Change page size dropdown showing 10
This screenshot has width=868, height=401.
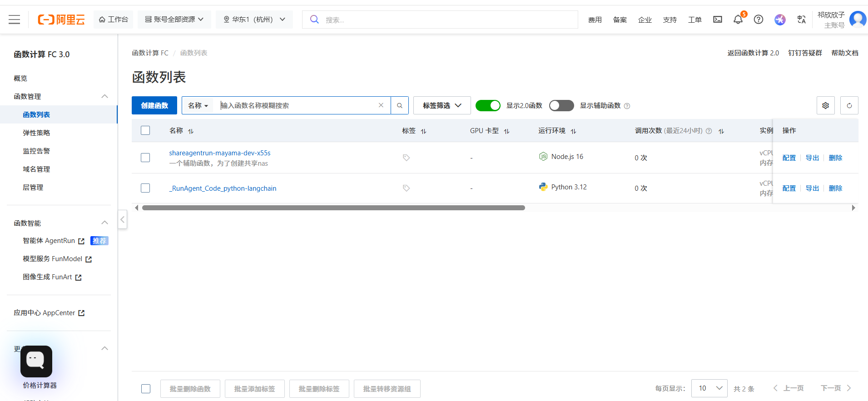point(709,388)
